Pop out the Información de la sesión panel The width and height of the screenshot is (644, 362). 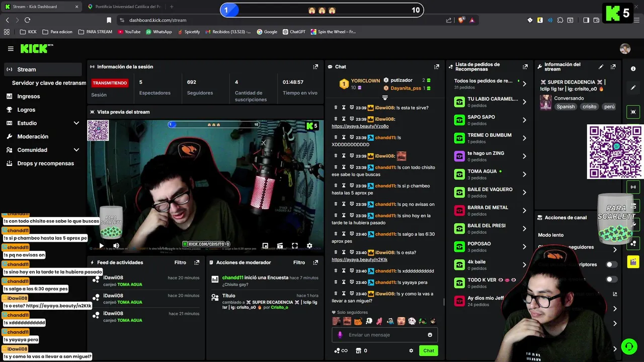315,66
